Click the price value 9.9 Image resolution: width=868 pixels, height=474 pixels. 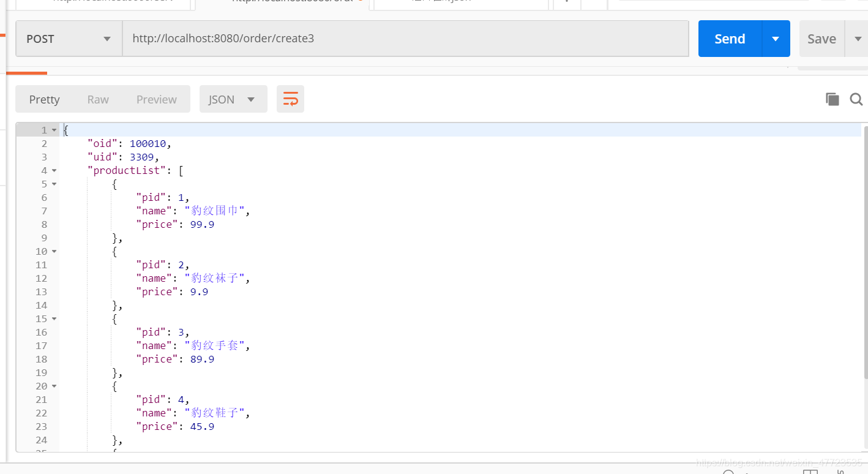point(199,292)
